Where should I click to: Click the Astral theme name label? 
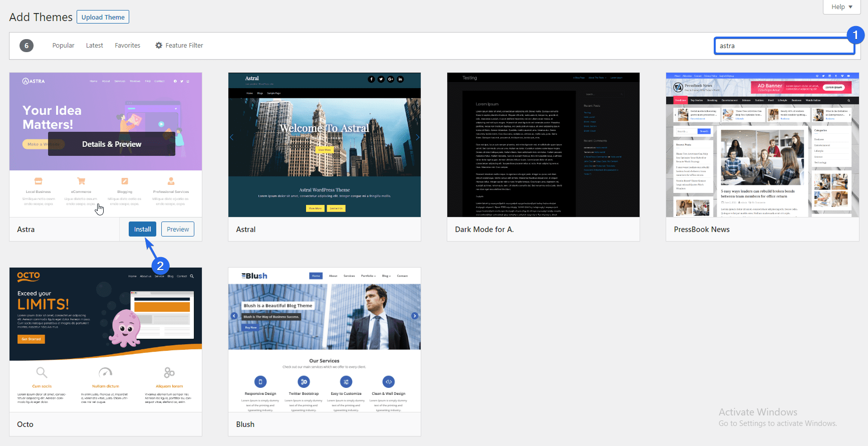point(246,230)
